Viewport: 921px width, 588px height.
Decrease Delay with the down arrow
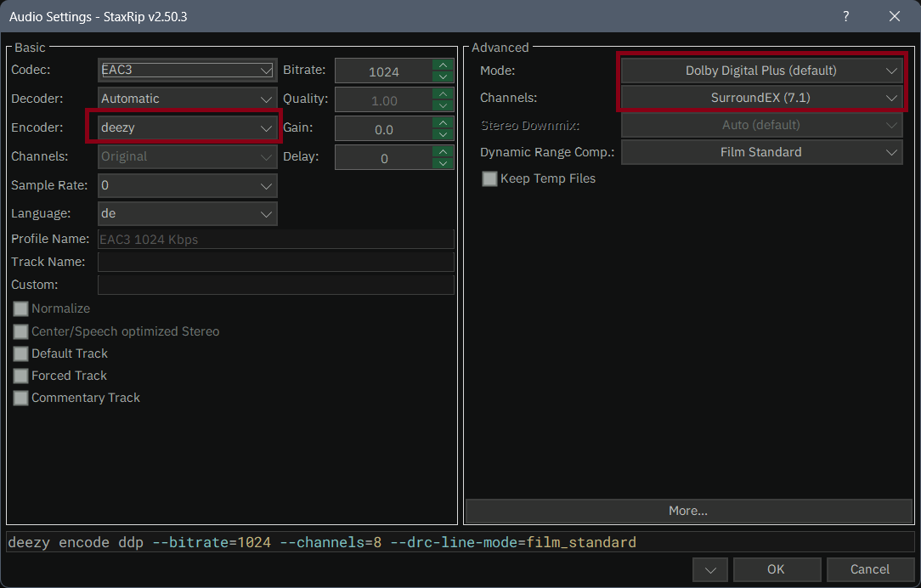tap(443, 163)
